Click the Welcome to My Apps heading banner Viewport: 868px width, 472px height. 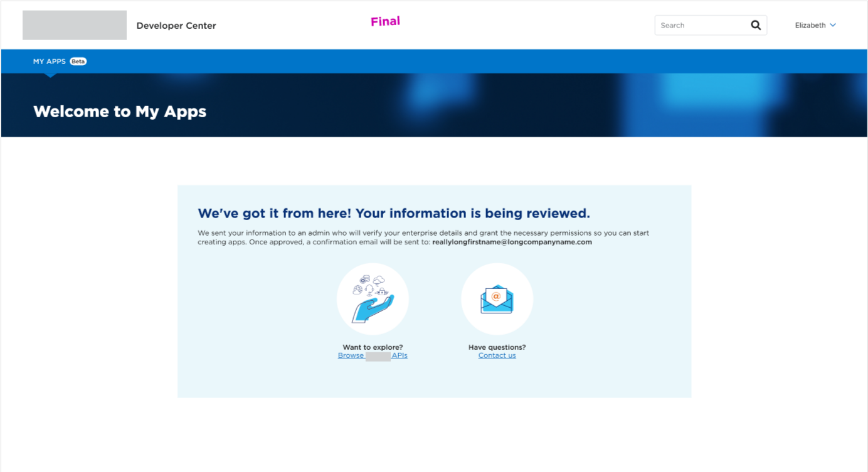[x=120, y=112]
